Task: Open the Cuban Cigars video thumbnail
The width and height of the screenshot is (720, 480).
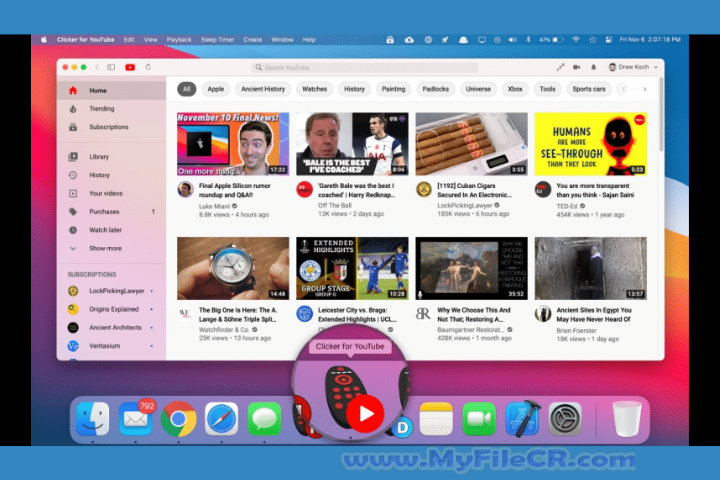Action: (x=472, y=144)
